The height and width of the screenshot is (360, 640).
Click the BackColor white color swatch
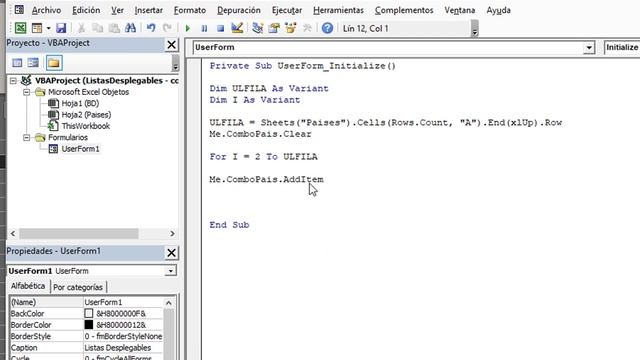pyautogui.click(x=89, y=313)
